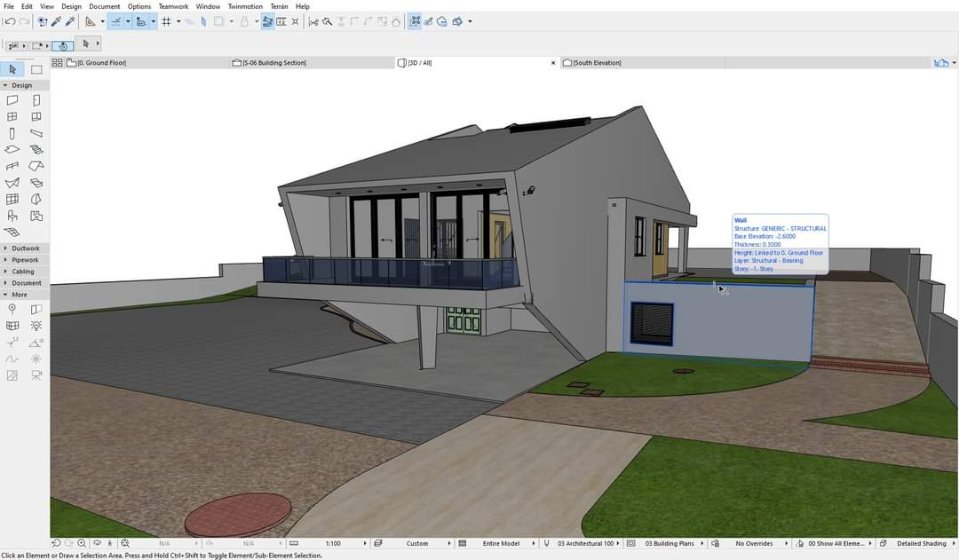The height and width of the screenshot is (560, 959).
Task: Toggle the Grid Snap button
Action: pos(166,21)
